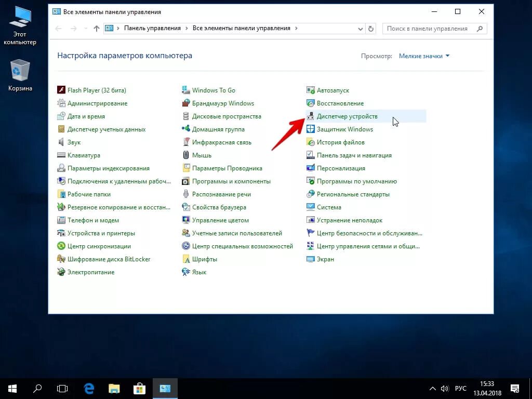Click the Рабочие папки icon
Viewport: 532px width, 399px height.
(x=61, y=194)
